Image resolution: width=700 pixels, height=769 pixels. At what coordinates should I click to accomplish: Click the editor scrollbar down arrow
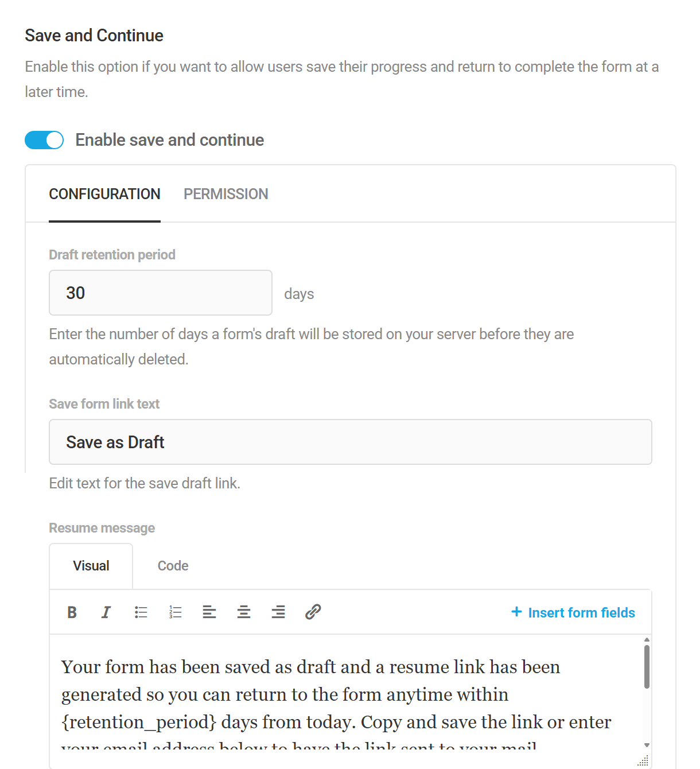tap(647, 745)
